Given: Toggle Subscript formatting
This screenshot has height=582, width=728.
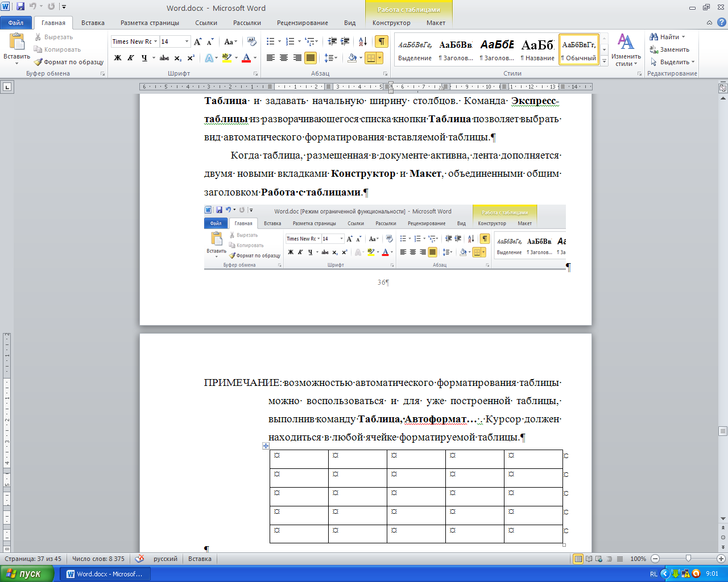Looking at the screenshot, I should click(x=178, y=58).
